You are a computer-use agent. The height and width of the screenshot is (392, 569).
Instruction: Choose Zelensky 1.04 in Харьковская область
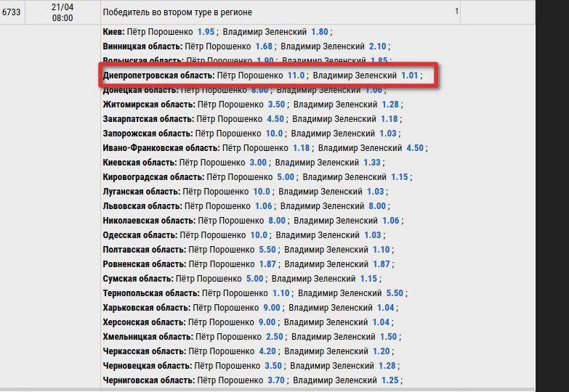pos(385,308)
